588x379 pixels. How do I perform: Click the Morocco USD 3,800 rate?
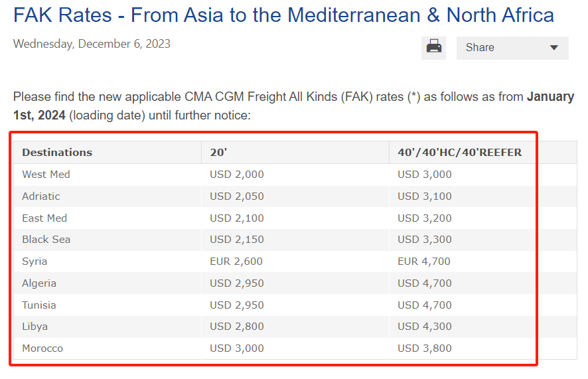click(x=424, y=348)
